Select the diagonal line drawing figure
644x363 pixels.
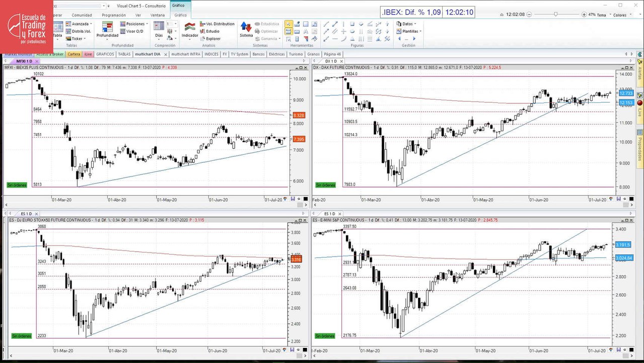[326, 24]
